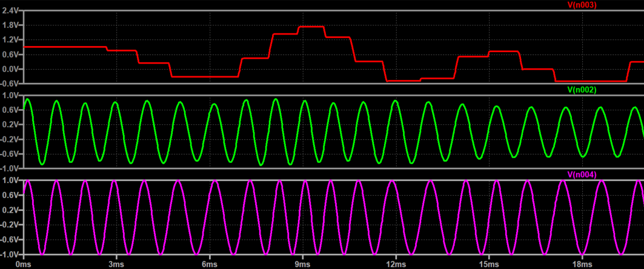The height and width of the screenshot is (269, 644).
Task: Click the 0.2V axis label in the middle pane
Action: (10, 124)
